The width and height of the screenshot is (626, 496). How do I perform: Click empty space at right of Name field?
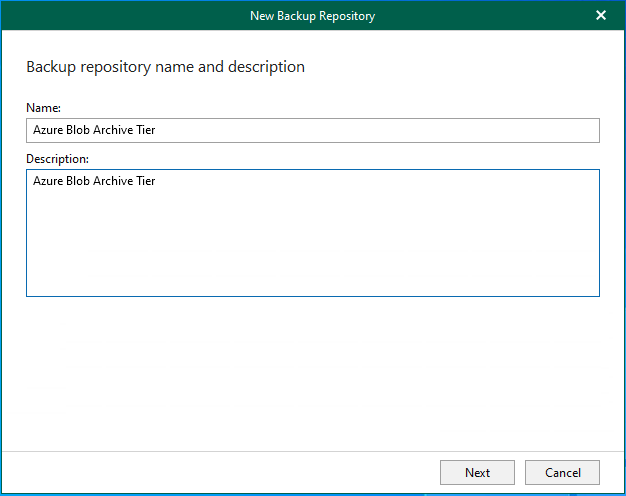point(450,130)
